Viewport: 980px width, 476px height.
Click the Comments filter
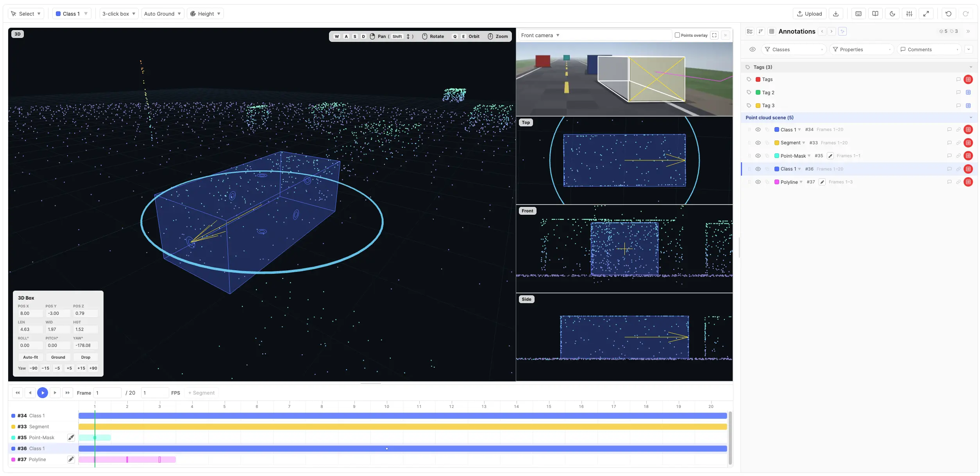pyautogui.click(x=929, y=49)
